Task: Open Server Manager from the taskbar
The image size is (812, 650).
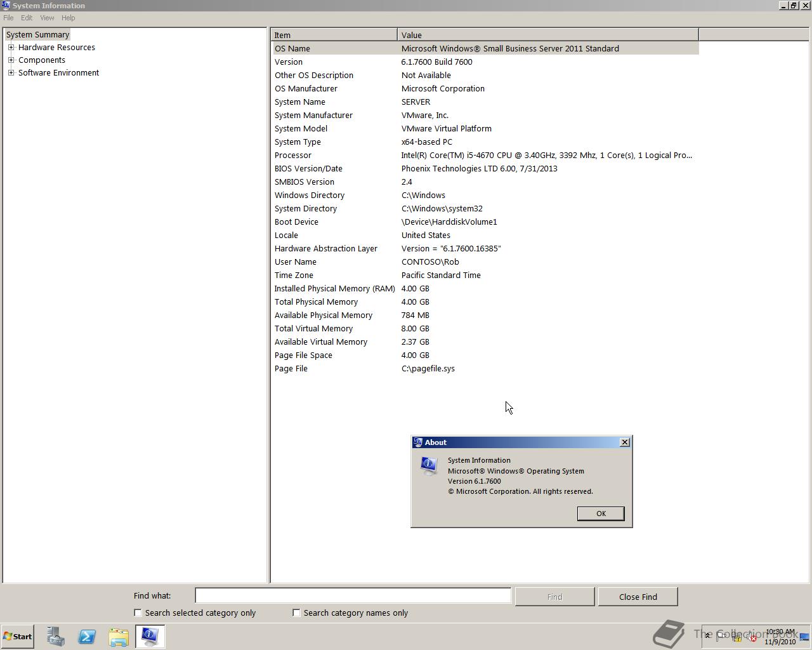Action: 55,637
